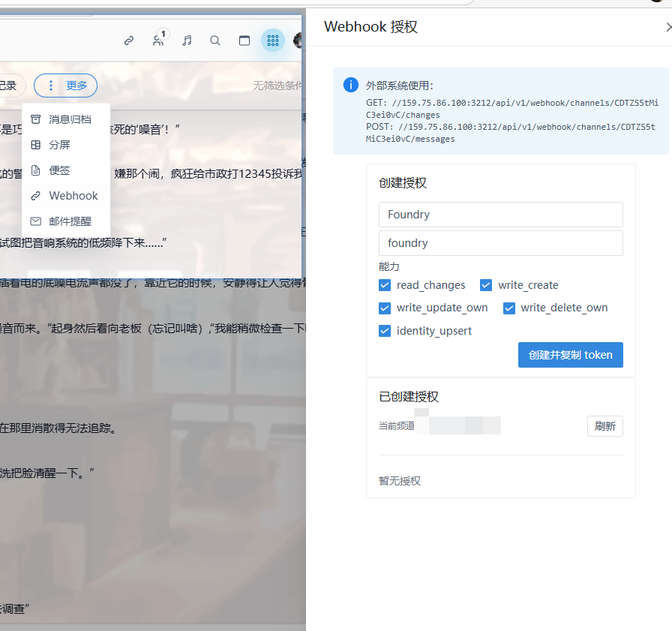672x631 pixels.
Task: Open the 更多 dropdown button
Action: pyautogui.click(x=65, y=86)
